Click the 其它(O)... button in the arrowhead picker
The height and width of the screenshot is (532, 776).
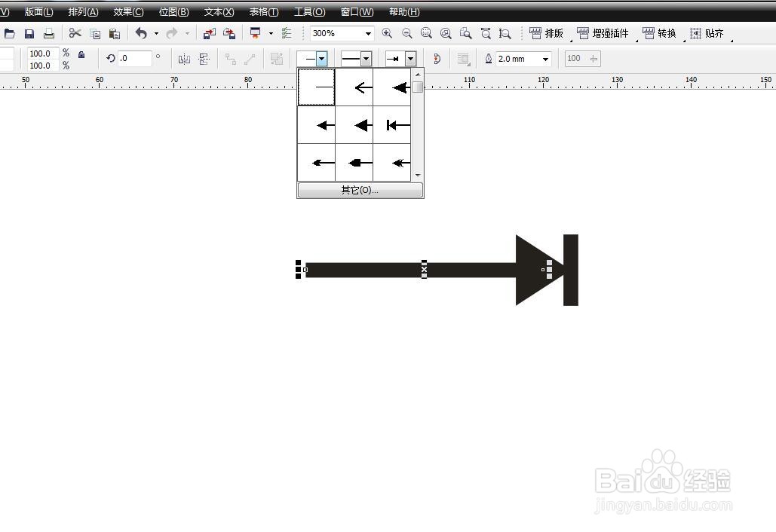360,190
